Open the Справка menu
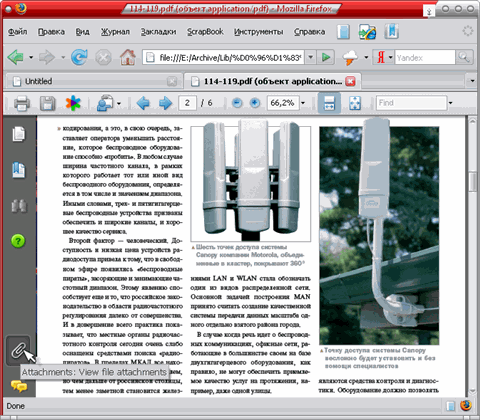This screenshot has height=420, width=480. (309, 32)
